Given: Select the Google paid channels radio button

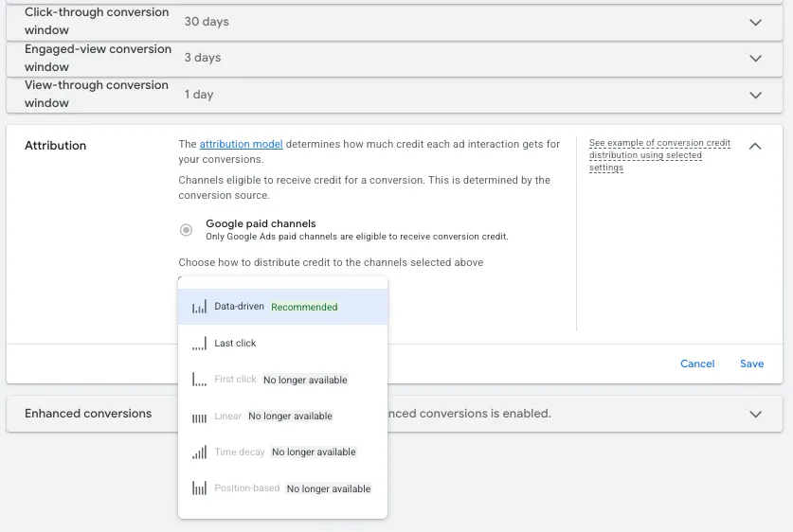Looking at the screenshot, I should click(x=186, y=230).
